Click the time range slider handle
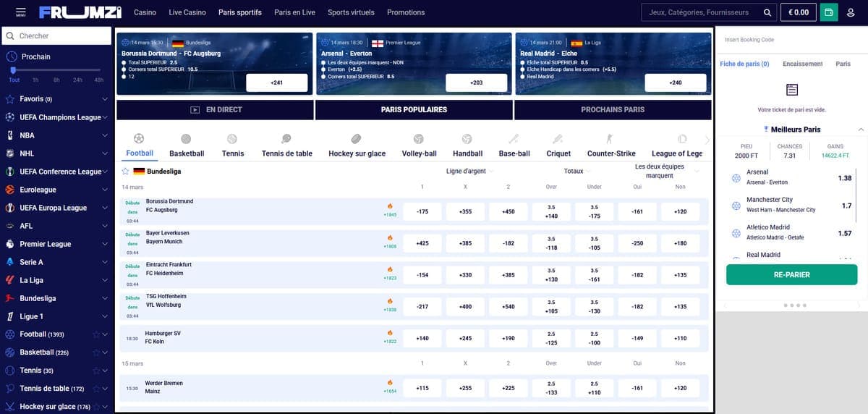The image size is (868, 414). pos(13,70)
